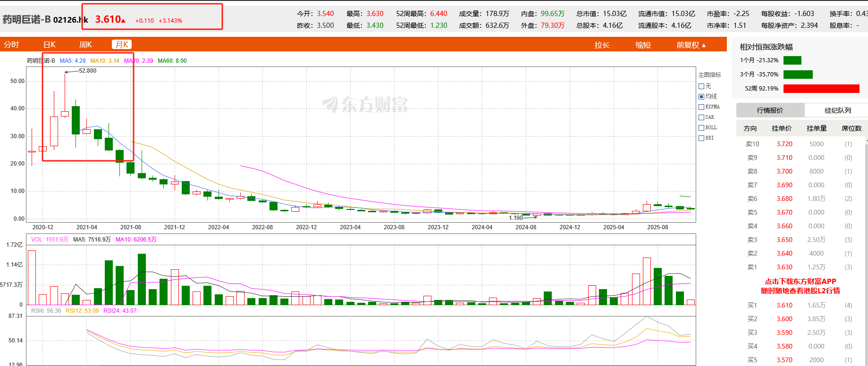Click the 随时随地查看港股L2行情 link
This screenshot has width=868, height=366.
pyautogui.click(x=801, y=291)
